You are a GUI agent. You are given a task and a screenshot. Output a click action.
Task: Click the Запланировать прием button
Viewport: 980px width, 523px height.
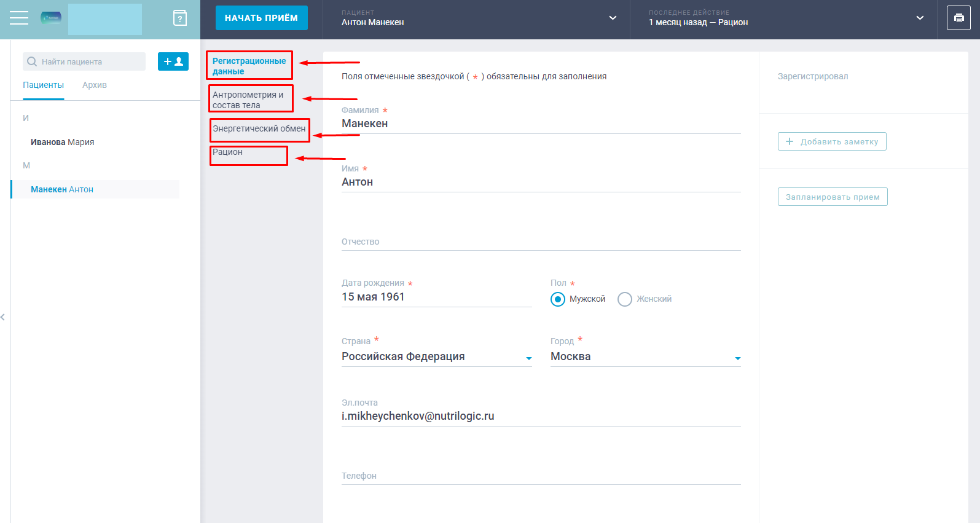[x=833, y=197]
